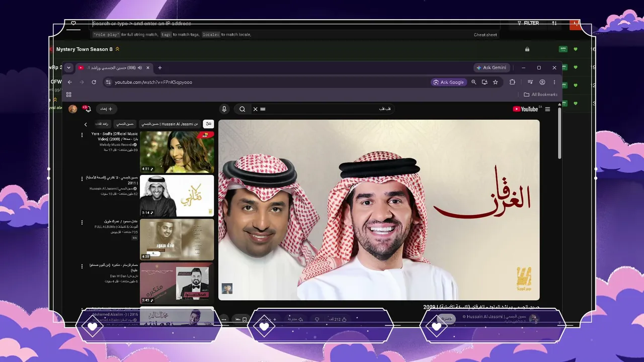Clear the YouTube search box text
The height and width of the screenshot is (362, 644).
point(255,109)
